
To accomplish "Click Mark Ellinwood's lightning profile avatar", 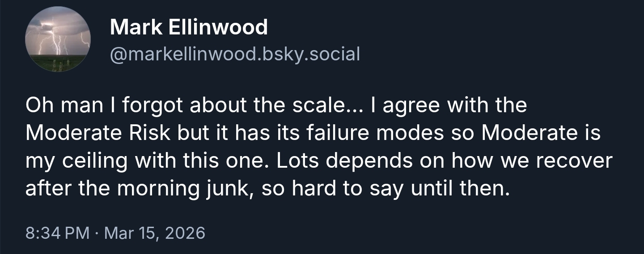I will [x=58, y=39].
